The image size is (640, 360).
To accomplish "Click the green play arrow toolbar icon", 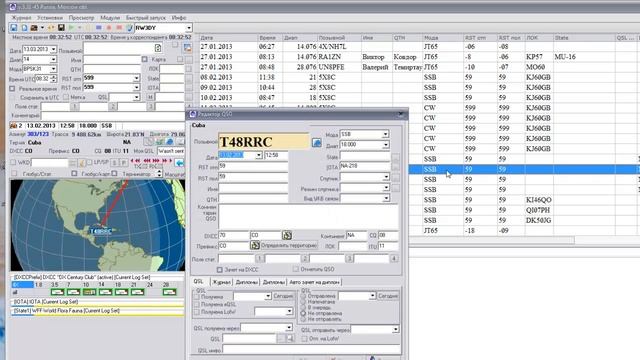I will pyautogui.click(x=71, y=28).
